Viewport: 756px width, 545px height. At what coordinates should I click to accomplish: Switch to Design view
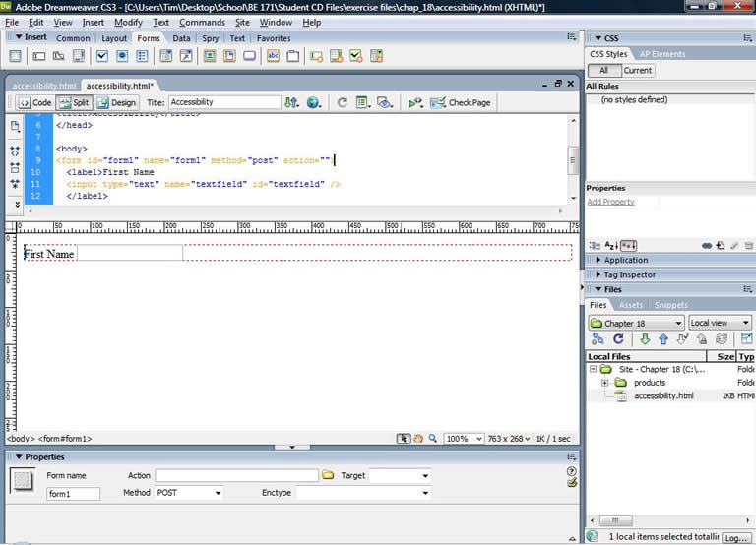pyautogui.click(x=117, y=102)
